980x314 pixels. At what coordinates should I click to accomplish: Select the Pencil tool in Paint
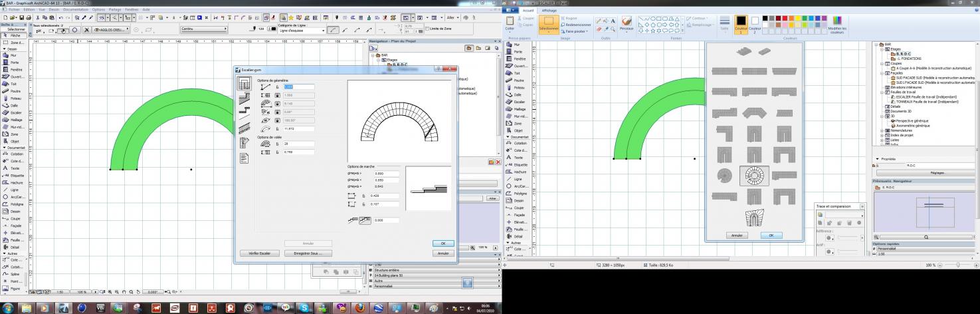(x=599, y=21)
